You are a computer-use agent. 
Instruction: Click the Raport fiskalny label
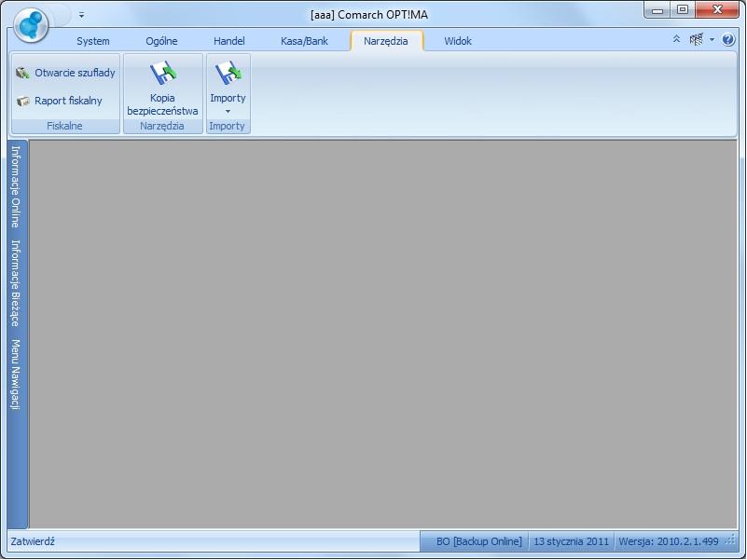pyautogui.click(x=68, y=101)
